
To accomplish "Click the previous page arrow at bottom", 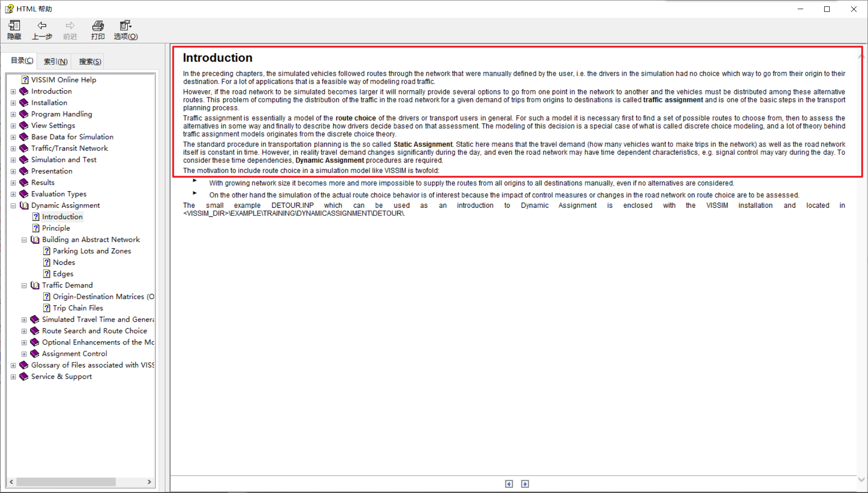I will (509, 484).
